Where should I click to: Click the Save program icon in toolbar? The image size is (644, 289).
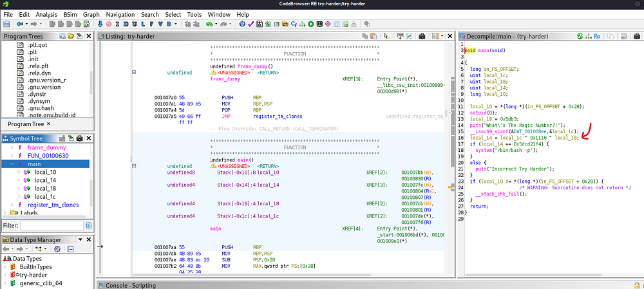pos(7,24)
